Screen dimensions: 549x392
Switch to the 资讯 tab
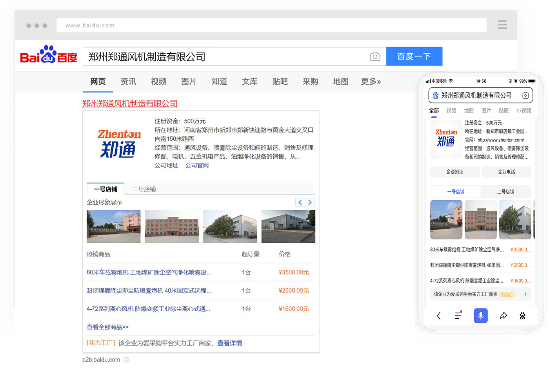pyautogui.click(x=128, y=81)
